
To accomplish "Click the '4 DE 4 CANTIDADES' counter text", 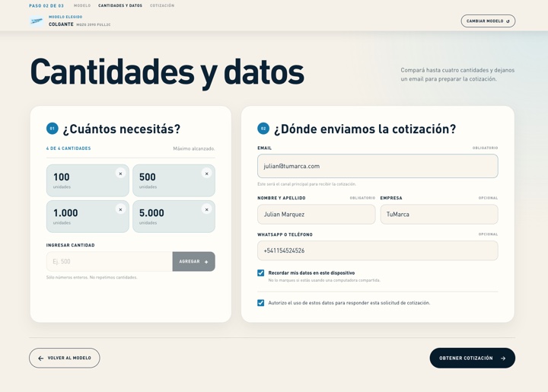I will 68,148.
